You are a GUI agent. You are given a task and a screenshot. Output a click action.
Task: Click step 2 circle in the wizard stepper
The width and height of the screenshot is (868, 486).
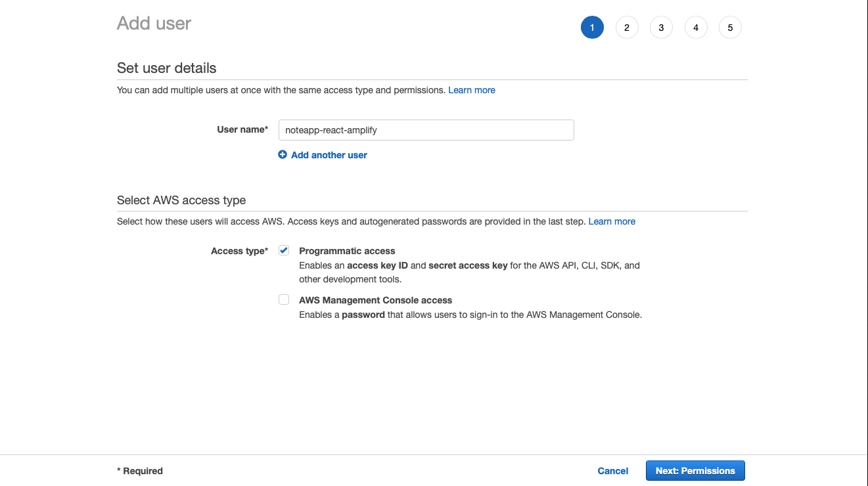626,27
